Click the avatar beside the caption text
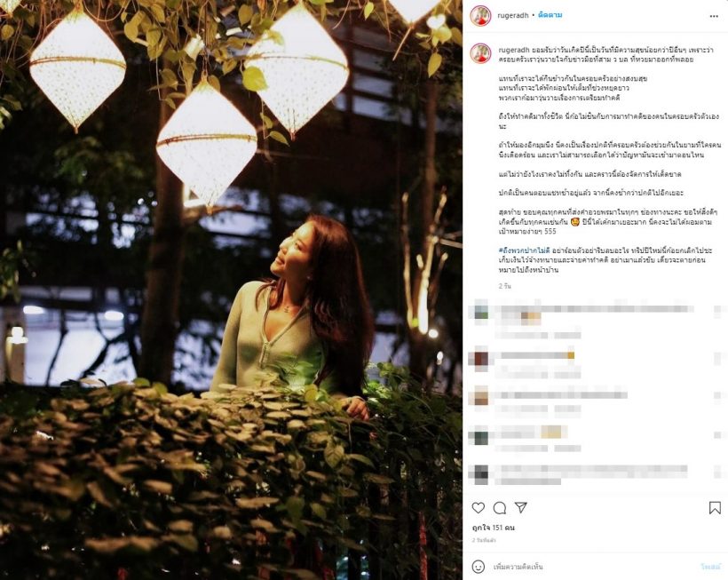The height and width of the screenshot is (580, 728). 480,53
